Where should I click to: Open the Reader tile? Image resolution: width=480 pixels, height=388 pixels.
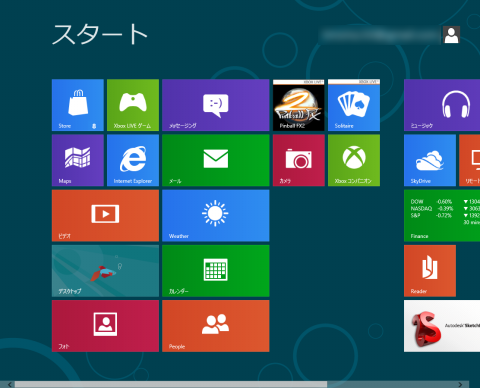point(430,271)
